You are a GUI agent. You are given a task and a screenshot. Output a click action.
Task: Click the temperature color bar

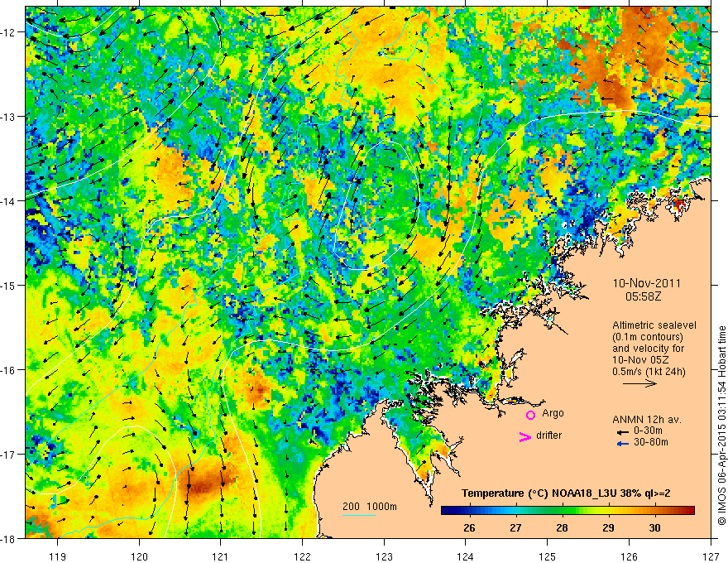568,510
